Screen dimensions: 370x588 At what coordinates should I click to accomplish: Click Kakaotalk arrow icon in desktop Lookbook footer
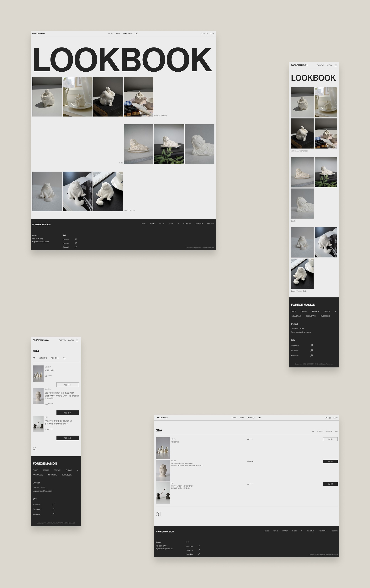pyautogui.click(x=76, y=247)
